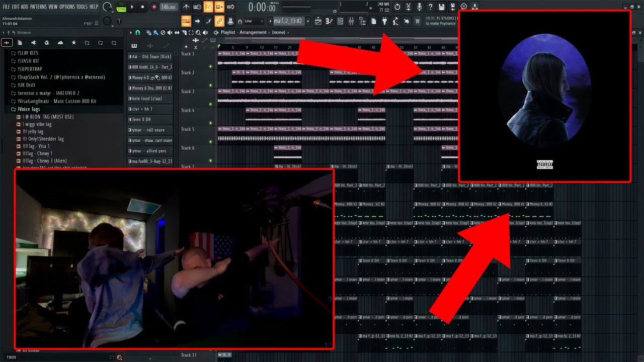Screen dimensions: 644x362
Task: Toggle blend recording overdub button
Action: [x=219, y=7]
